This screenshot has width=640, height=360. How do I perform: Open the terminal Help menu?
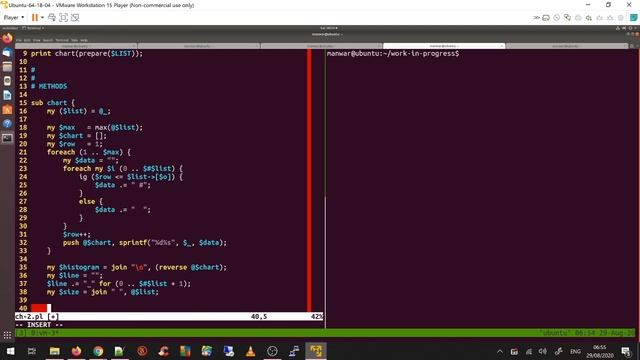click(x=84, y=40)
